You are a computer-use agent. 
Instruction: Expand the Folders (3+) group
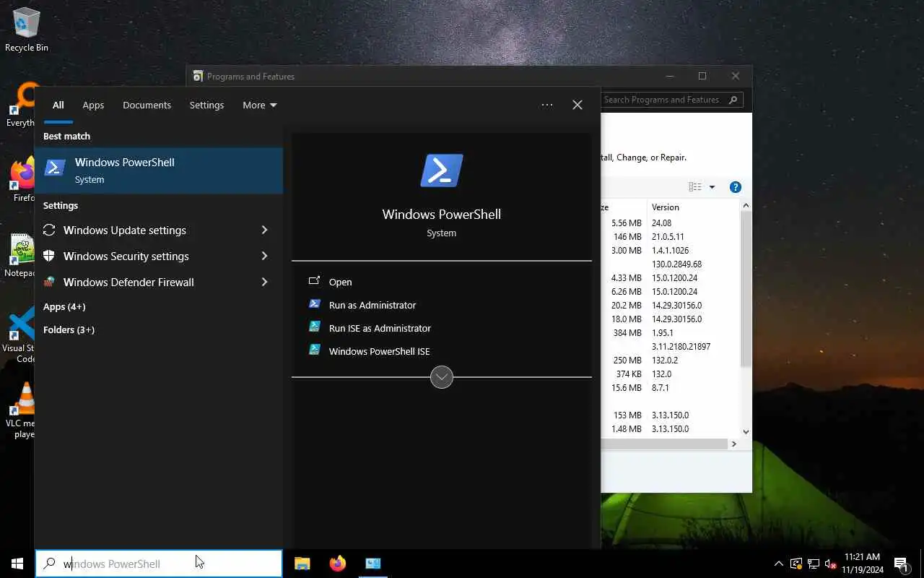click(x=69, y=329)
